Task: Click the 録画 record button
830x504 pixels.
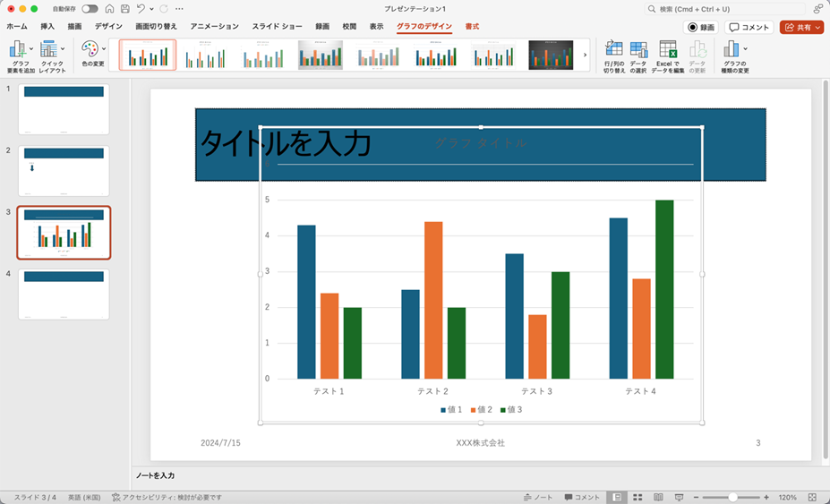Action: click(701, 27)
